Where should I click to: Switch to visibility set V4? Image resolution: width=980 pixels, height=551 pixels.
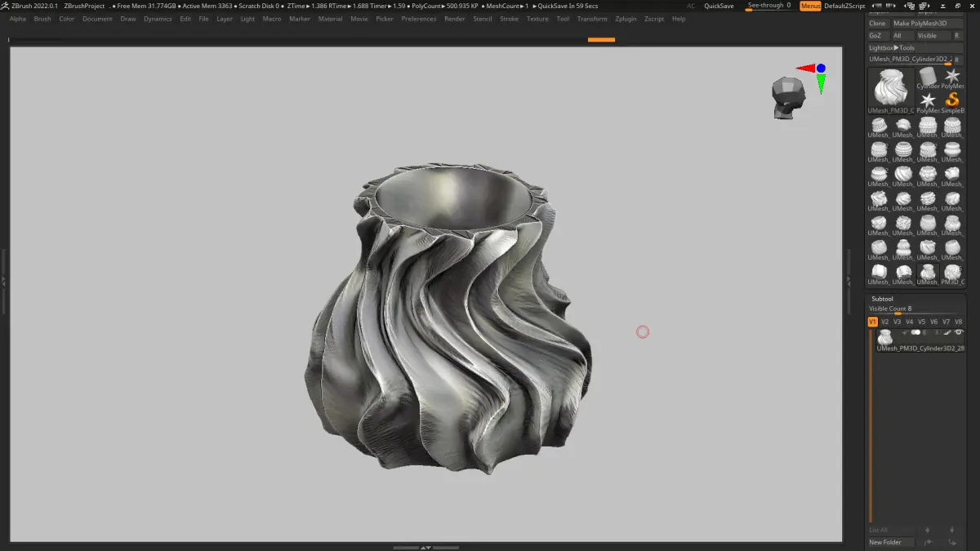(x=909, y=322)
